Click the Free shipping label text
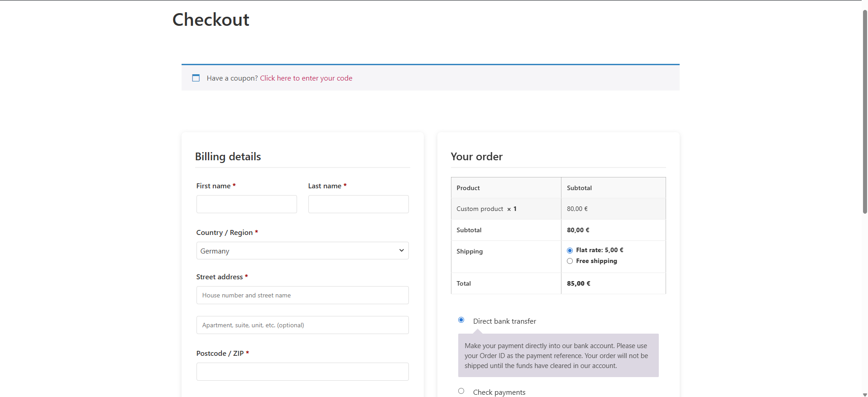Viewport: 868px width, 397px height. 596,261
